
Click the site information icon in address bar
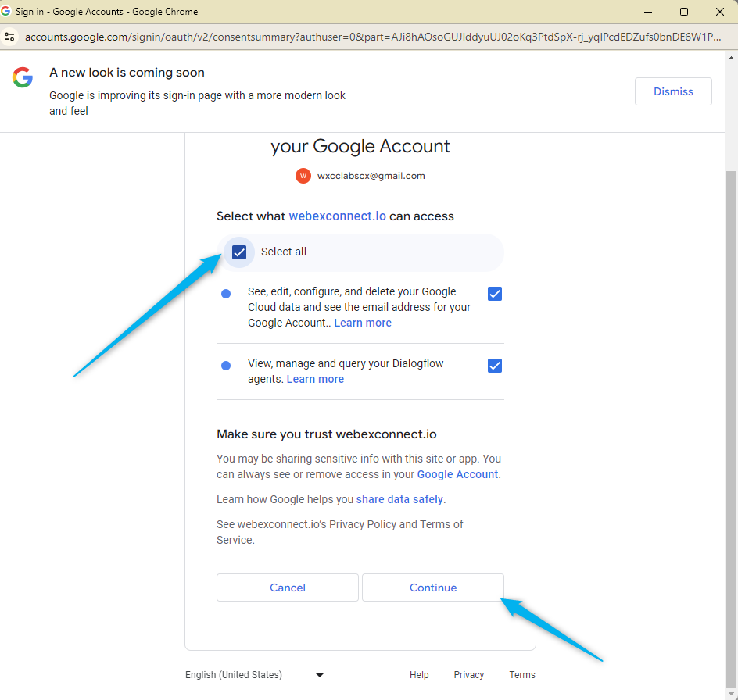tap(9, 37)
